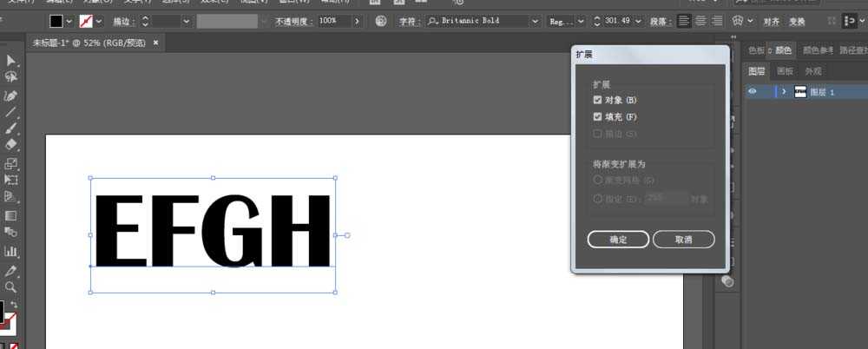Viewport: 868px width, 349px height.
Task: Open the 画板 panel tab
Action: pyautogui.click(x=785, y=71)
